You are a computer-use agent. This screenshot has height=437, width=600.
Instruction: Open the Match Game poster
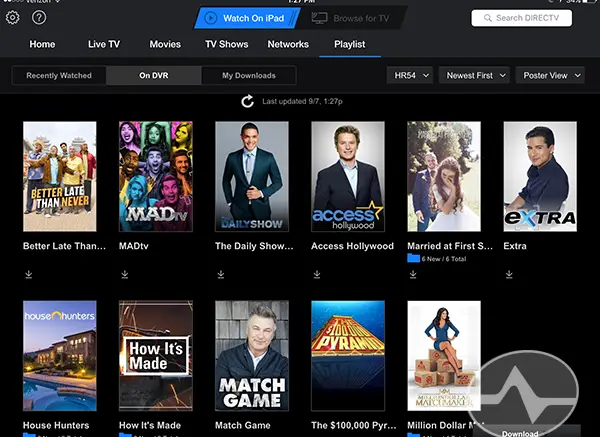[x=252, y=355]
